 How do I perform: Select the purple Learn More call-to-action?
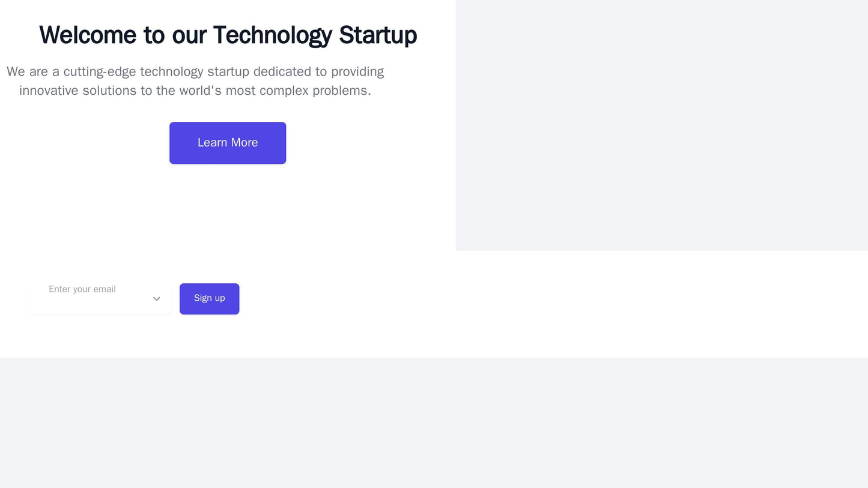[227, 142]
